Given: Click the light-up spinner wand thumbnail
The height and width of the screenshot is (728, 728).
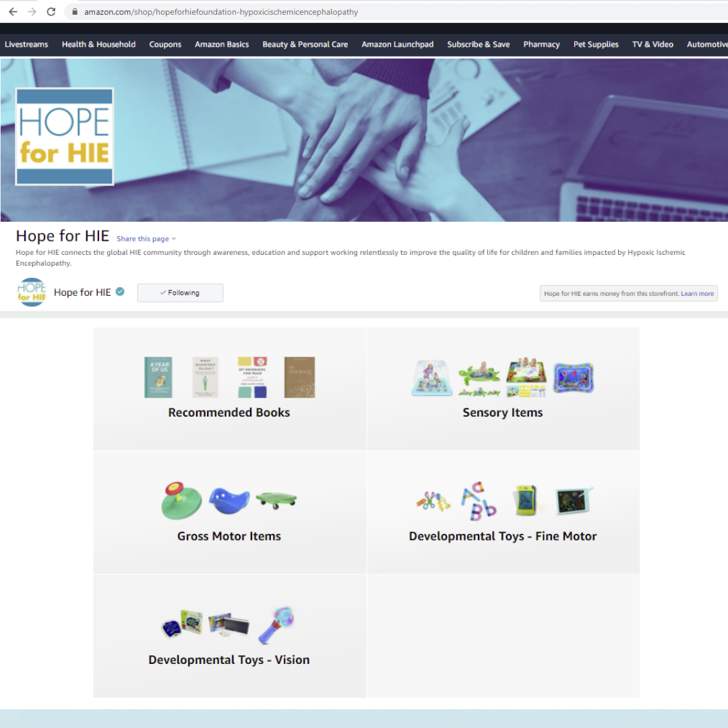Looking at the screenshot, I should tap(277, 624).
